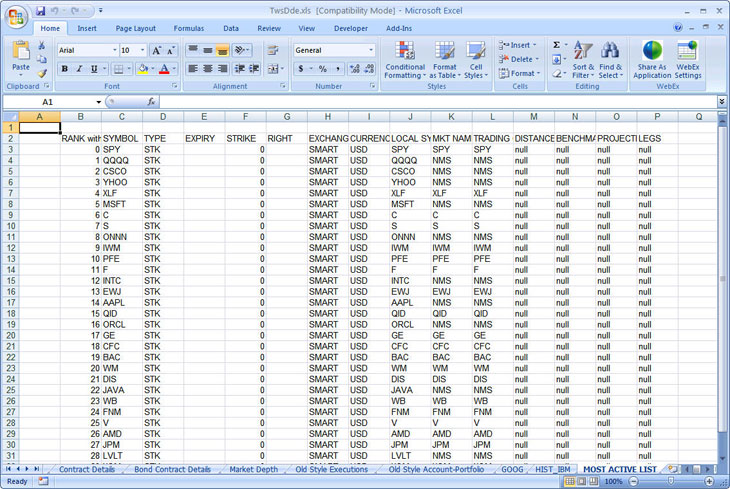Screen dimensions: 730x489
Task: Open Format as Table gallery
Action: (445, 60)
